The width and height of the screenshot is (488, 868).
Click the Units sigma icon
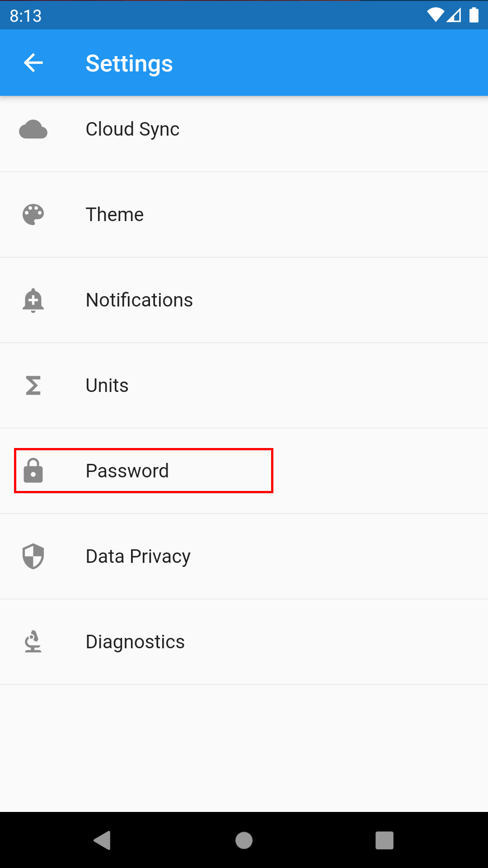(x=33, y=386)
